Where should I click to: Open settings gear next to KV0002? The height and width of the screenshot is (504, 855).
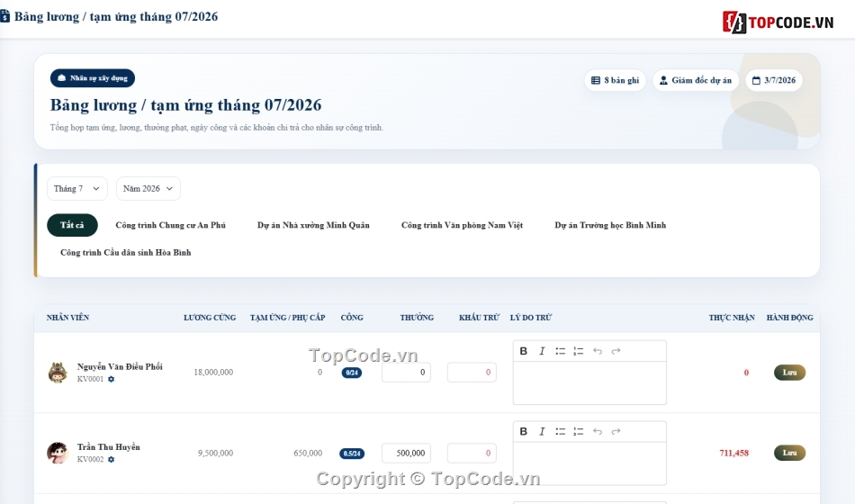coord(112,459)
